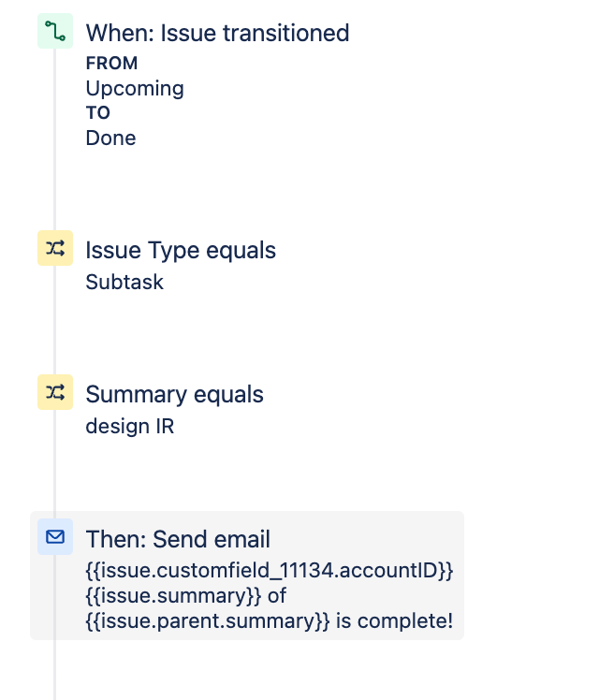This screenshot has width=599, height=700.
Task: Open the 'When: Issue transitioned' trigger
Action: [217, 33]
